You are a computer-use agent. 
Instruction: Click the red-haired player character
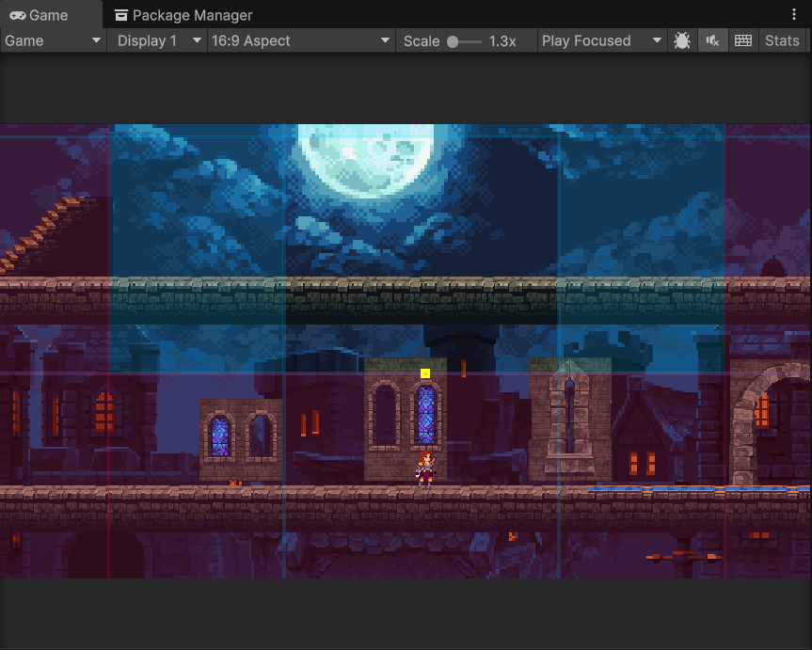coord(425,468)
